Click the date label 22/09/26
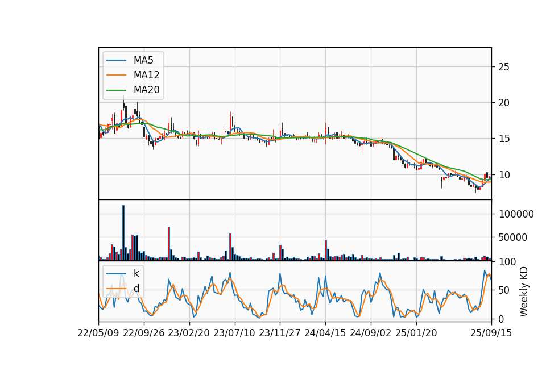 pyautogui.click(x=144, y=333)
